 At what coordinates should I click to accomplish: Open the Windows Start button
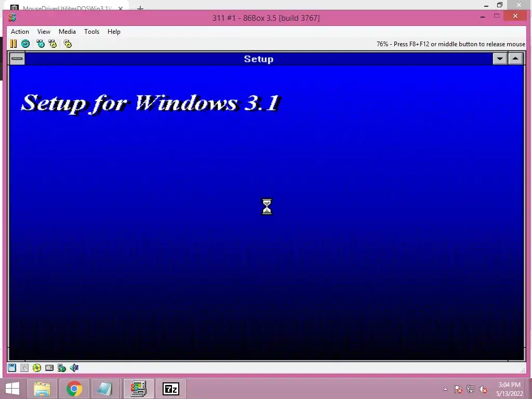click(12, 389)
